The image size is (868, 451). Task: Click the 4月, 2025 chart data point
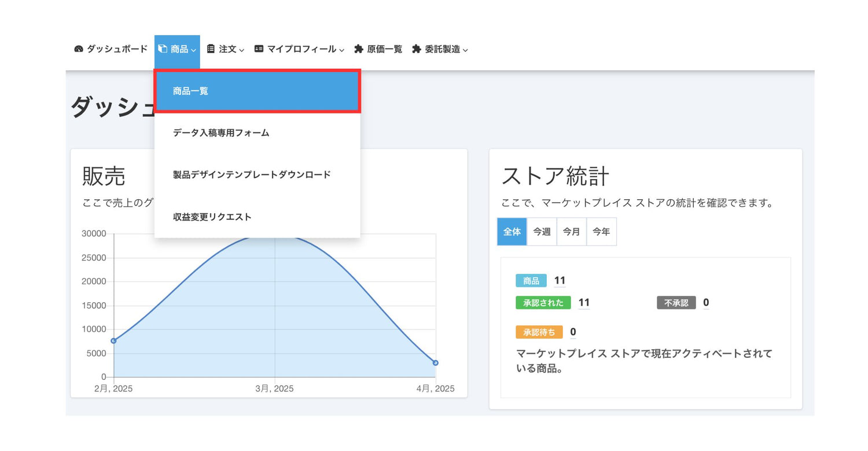click(435, 363)
